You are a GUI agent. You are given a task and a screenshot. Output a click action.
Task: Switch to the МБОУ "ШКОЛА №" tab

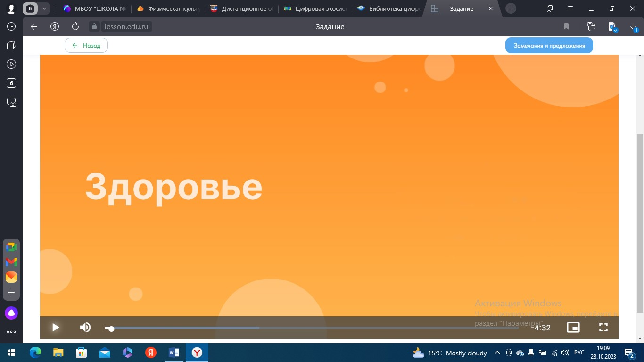94,8
